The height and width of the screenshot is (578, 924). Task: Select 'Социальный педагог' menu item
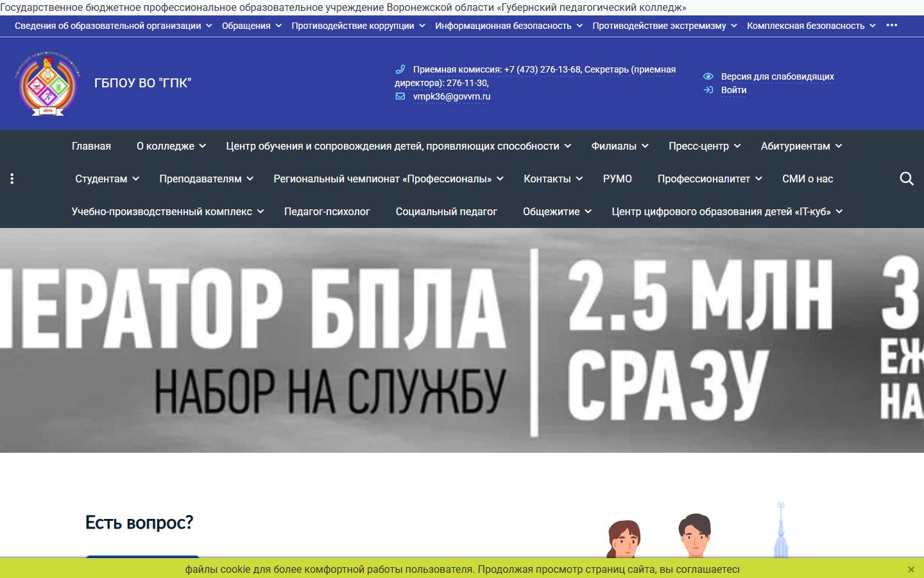[447, 211]
